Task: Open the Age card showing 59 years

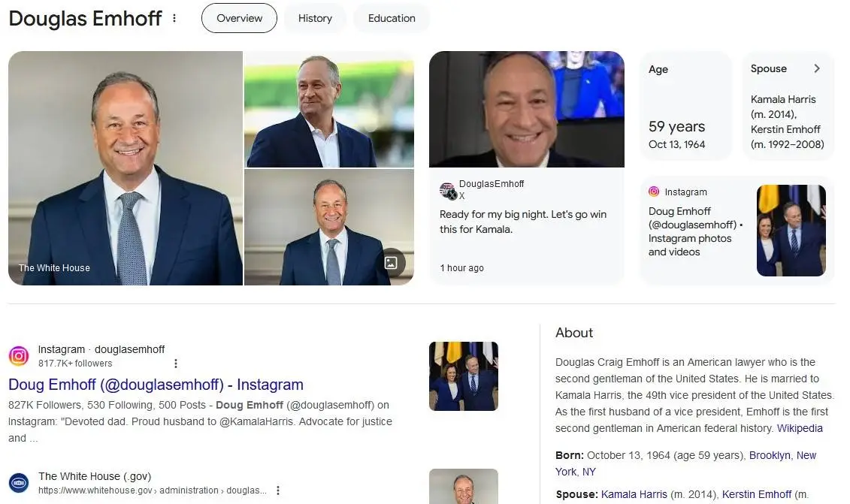Action: (685, 106)
